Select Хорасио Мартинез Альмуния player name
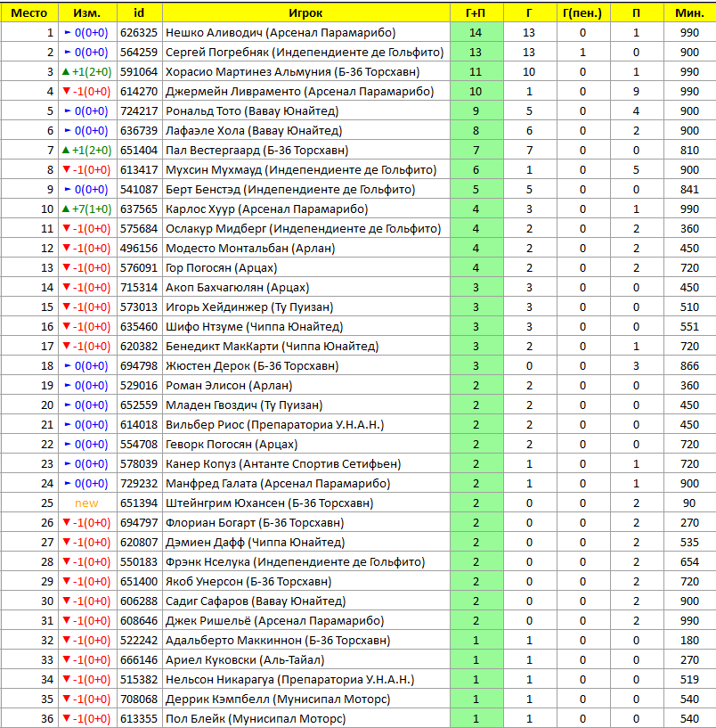The width and height of the screenshot is (716, 728). click(x=292, y=71)
